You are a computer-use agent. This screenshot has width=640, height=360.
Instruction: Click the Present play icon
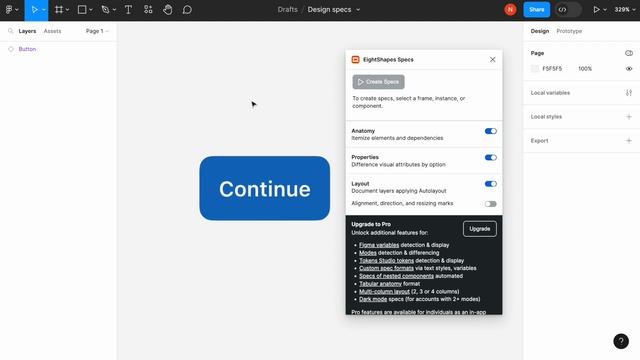[596, 9]
